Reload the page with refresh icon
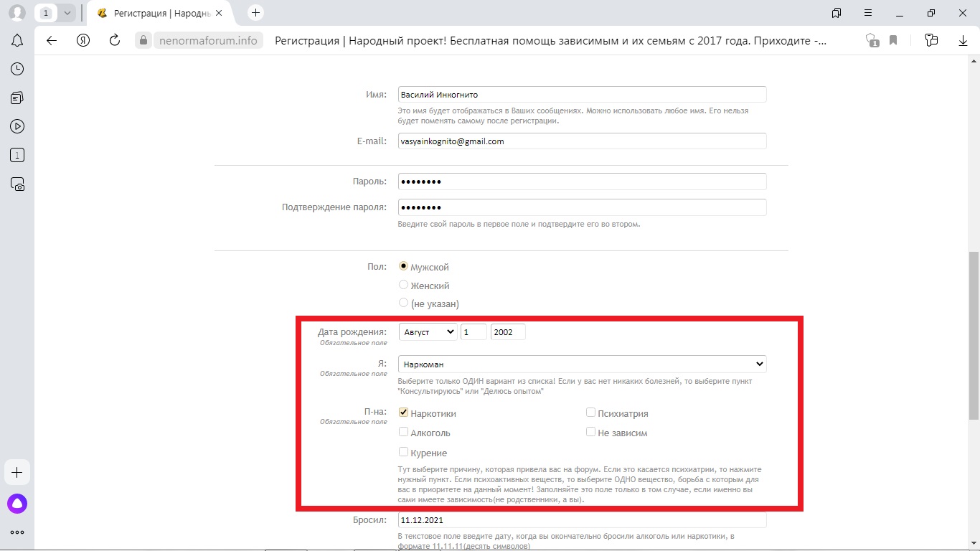This screenshot has height=551, width=980. click(x=114, y=41)
